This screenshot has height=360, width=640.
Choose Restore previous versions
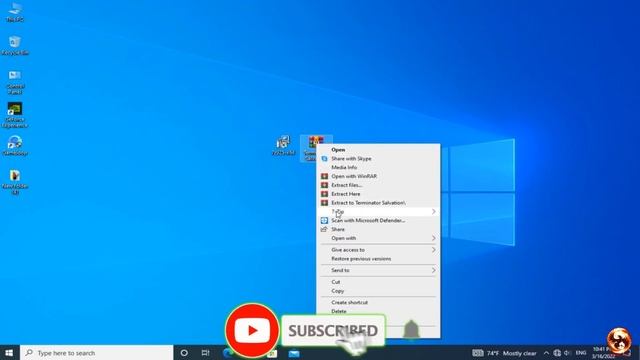coord(378,259)
